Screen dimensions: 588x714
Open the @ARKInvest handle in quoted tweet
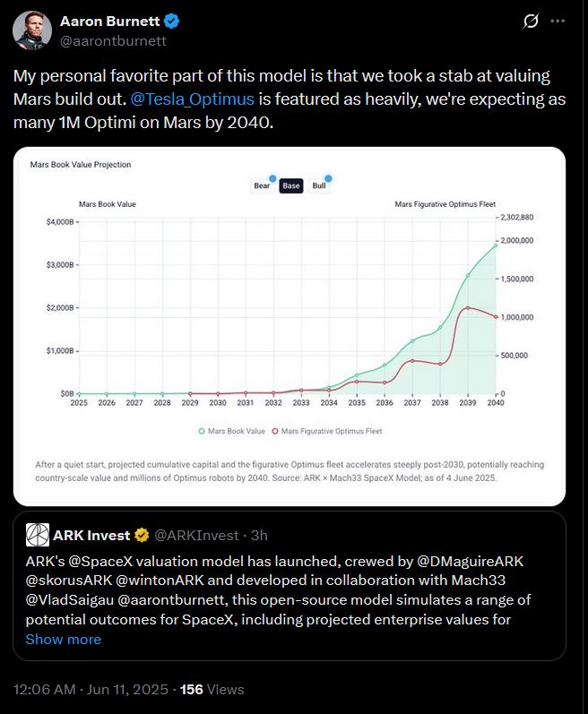pyautogui.click(x=196, y=535)
